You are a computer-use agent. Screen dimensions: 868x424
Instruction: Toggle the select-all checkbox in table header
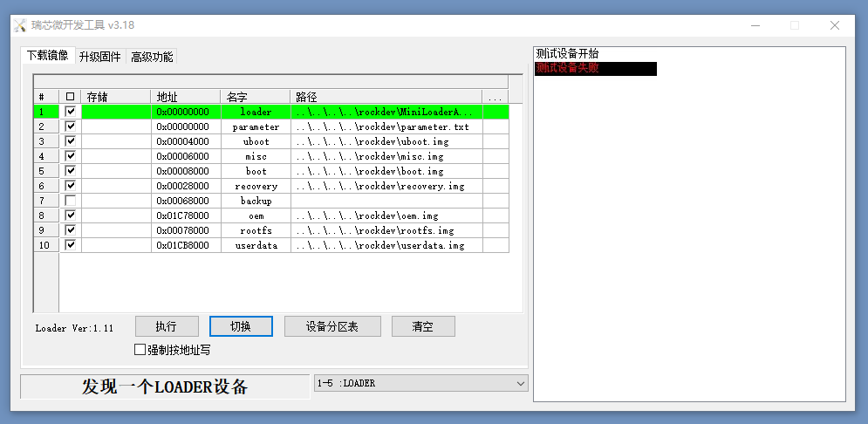click(x=71, y=98)
